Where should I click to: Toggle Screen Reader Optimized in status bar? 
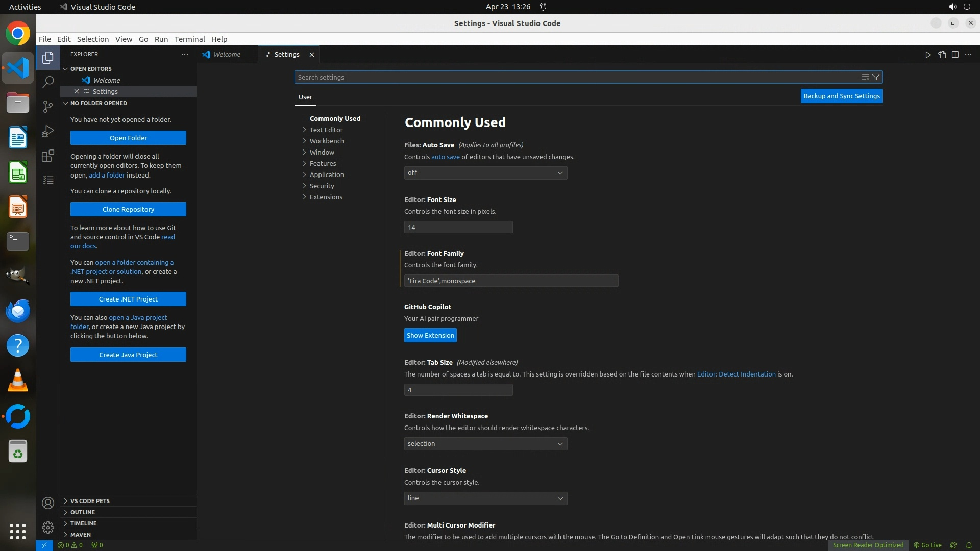pos(868,545)
